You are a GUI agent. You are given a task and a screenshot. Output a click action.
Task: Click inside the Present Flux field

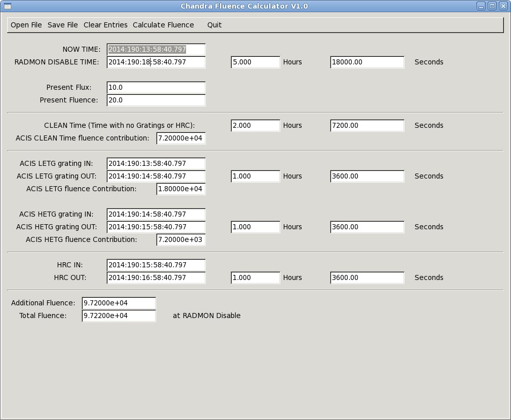(x=156, y=87)
